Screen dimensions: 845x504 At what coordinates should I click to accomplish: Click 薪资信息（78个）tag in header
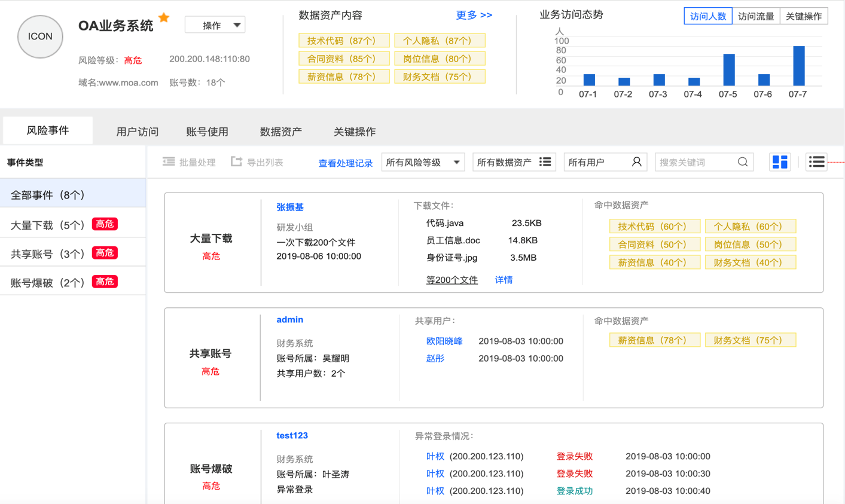pos(344,77)
